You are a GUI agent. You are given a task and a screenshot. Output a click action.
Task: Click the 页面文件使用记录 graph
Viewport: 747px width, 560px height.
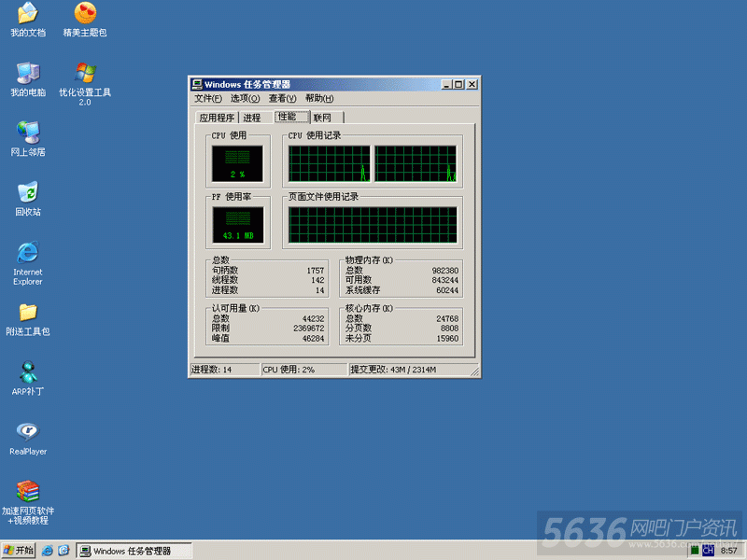[373, 225]
